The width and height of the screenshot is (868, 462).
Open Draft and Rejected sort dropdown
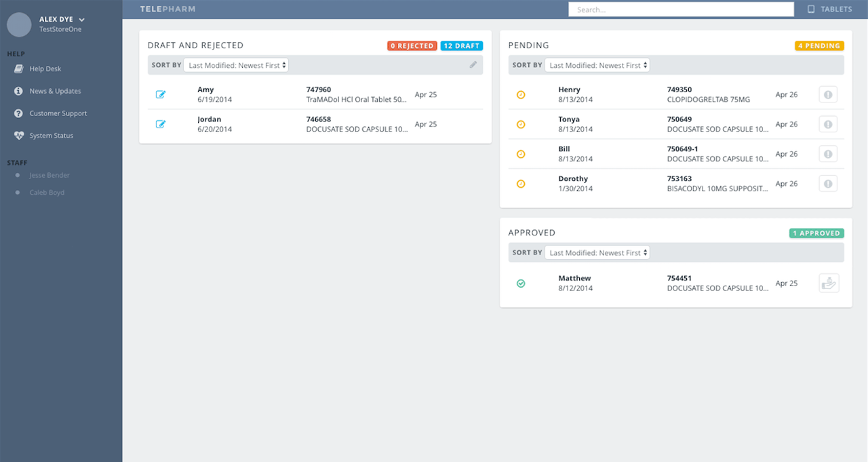pyautogui.click(x=236, y=65)
